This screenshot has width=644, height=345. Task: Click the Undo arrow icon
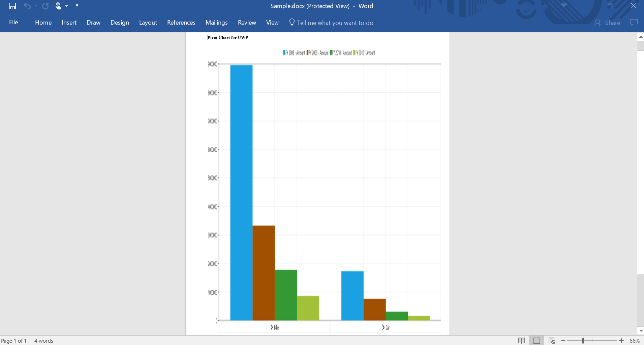pos(27,6)
